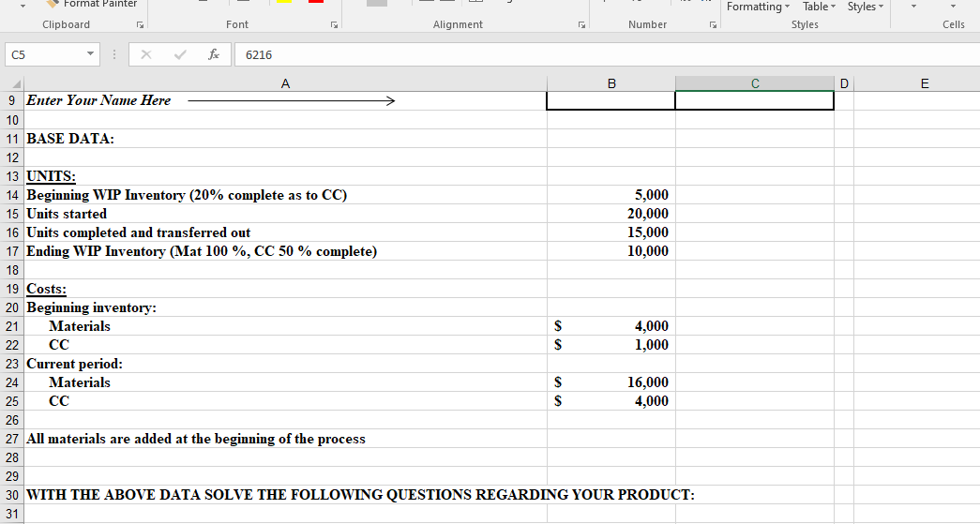Select column D header
Screen dimensions: 980x524
coord(844,83)
